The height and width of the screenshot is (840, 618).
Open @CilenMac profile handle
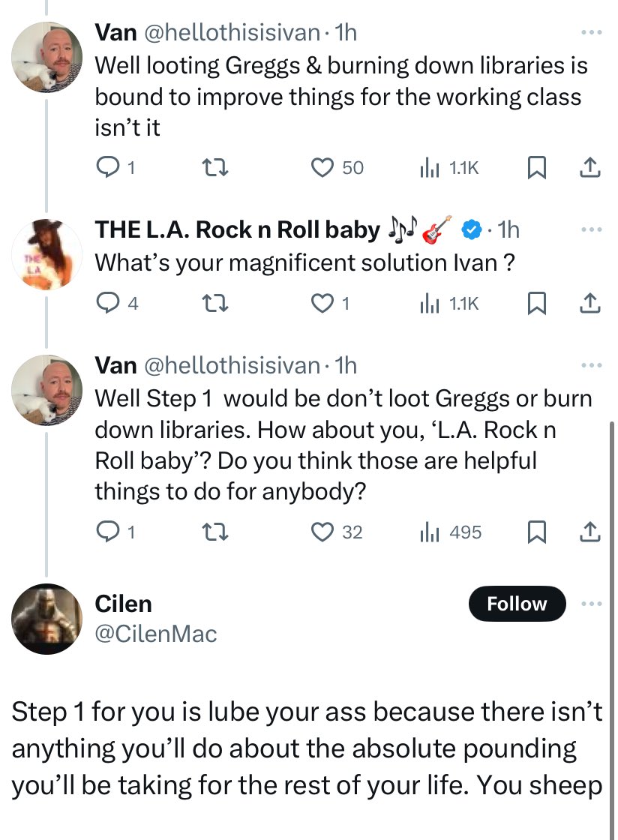click(155, 634)
